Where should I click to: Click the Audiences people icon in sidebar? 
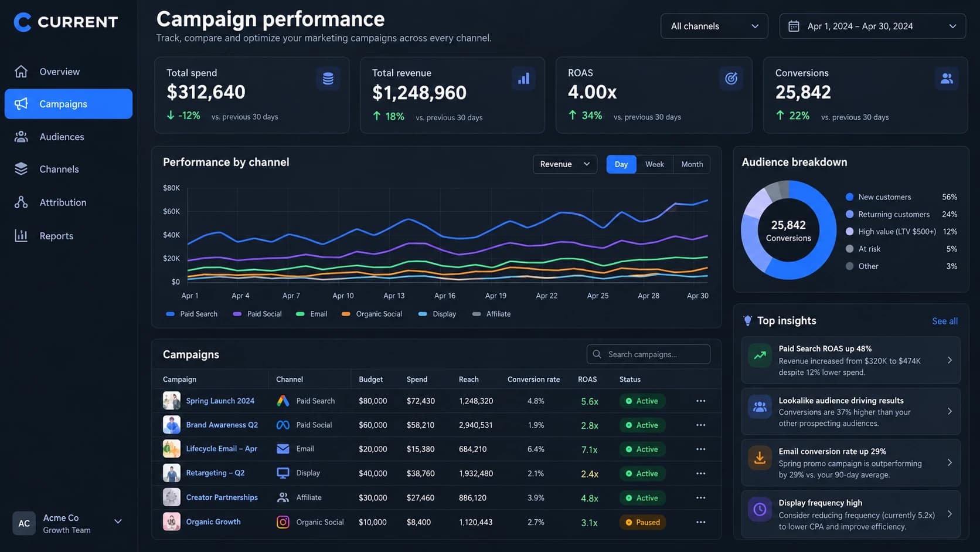(x=21, y=137)
